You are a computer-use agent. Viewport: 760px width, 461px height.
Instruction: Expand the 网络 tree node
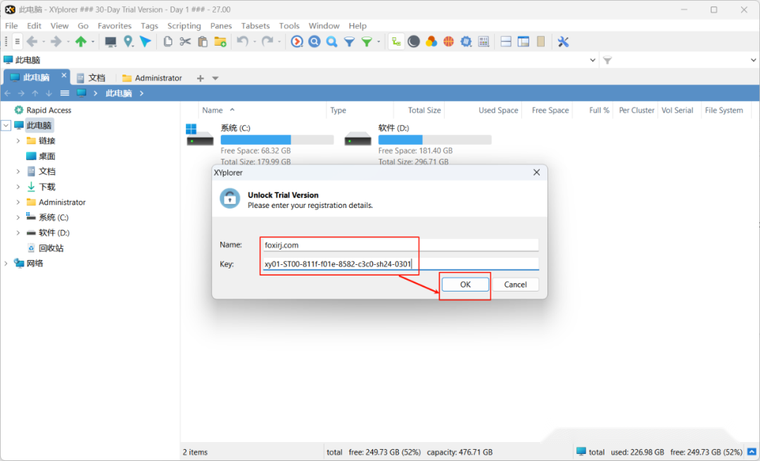tap(6, 263)
